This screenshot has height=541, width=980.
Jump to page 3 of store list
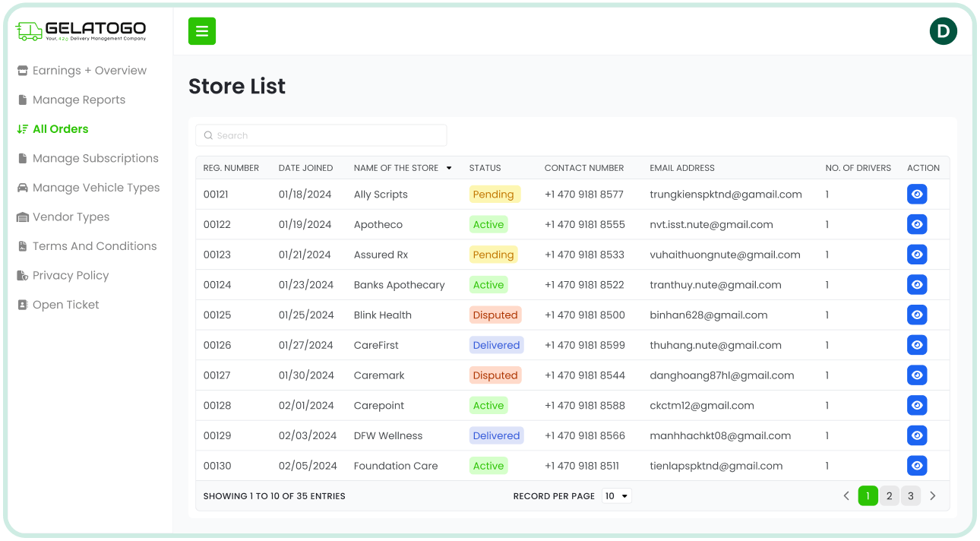(911, 496)
